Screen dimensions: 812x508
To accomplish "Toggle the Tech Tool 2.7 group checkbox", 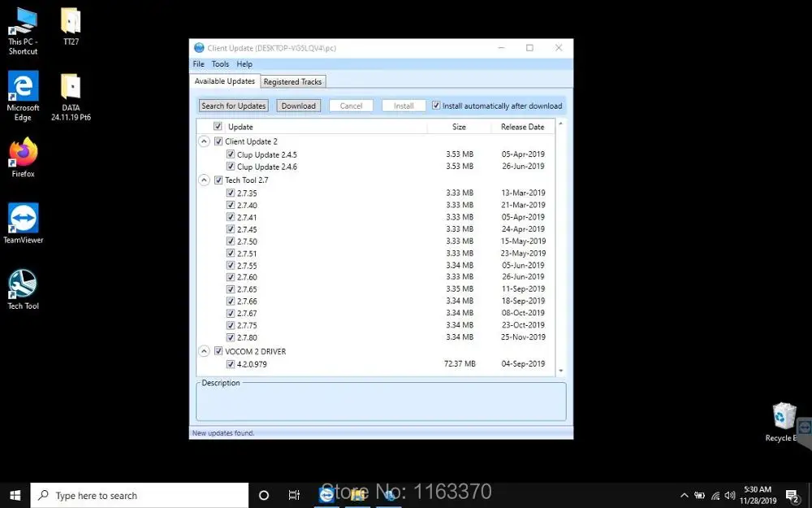I will (x=218, y=180).
